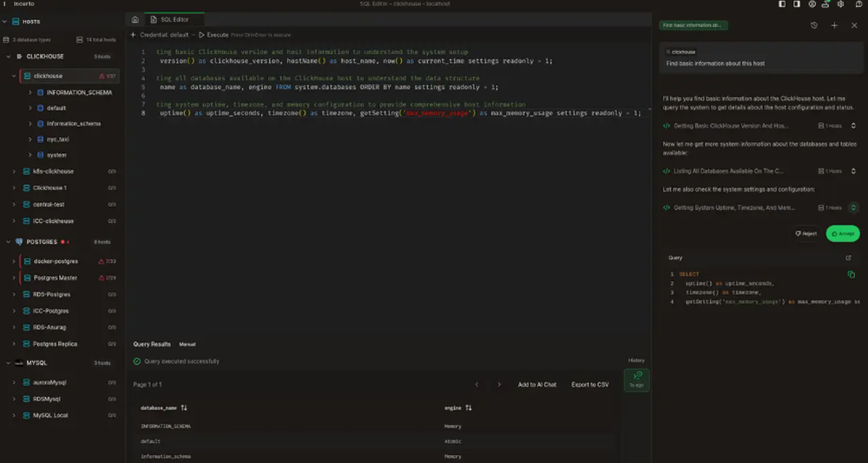Collapse the POSTGRES group

(9, 242)
